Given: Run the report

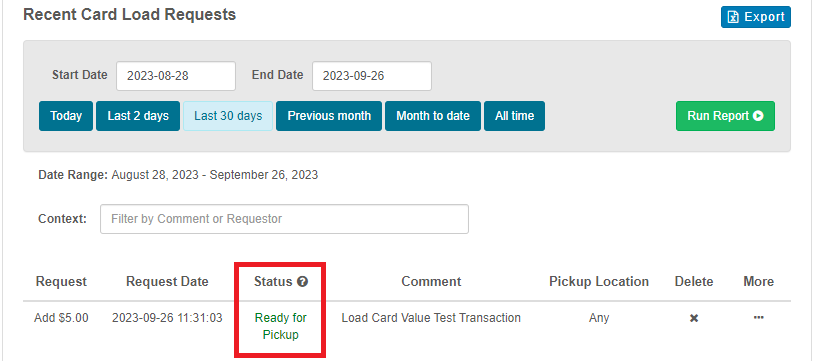Looking at the screenshot, I should coord(725,116).
